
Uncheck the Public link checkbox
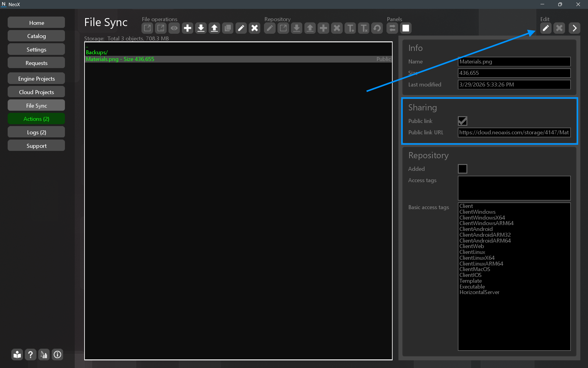(x=462, y=121)
